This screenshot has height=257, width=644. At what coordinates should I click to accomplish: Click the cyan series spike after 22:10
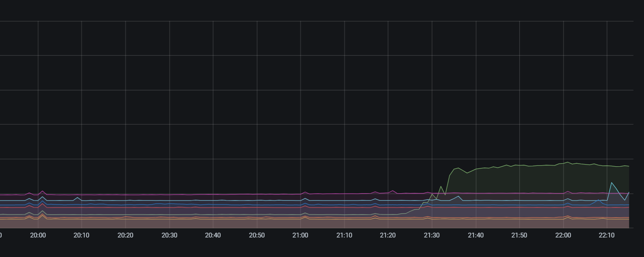(611, 183)
